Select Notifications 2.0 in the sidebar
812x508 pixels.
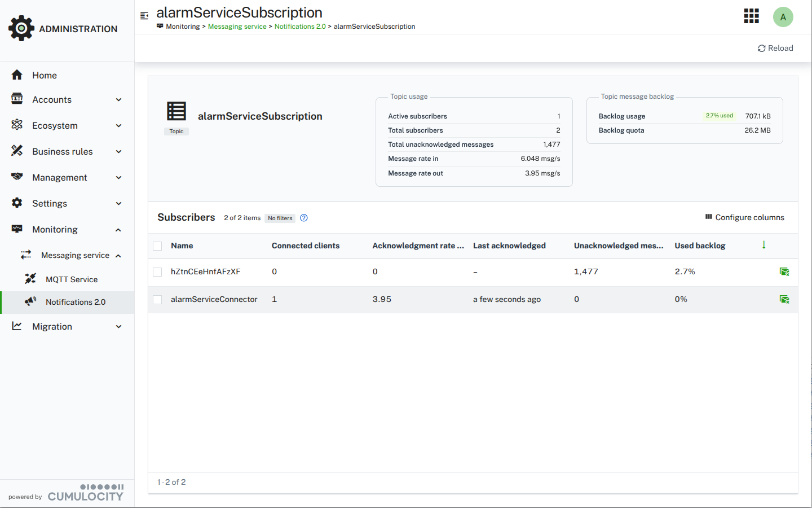tap(75, 302)
